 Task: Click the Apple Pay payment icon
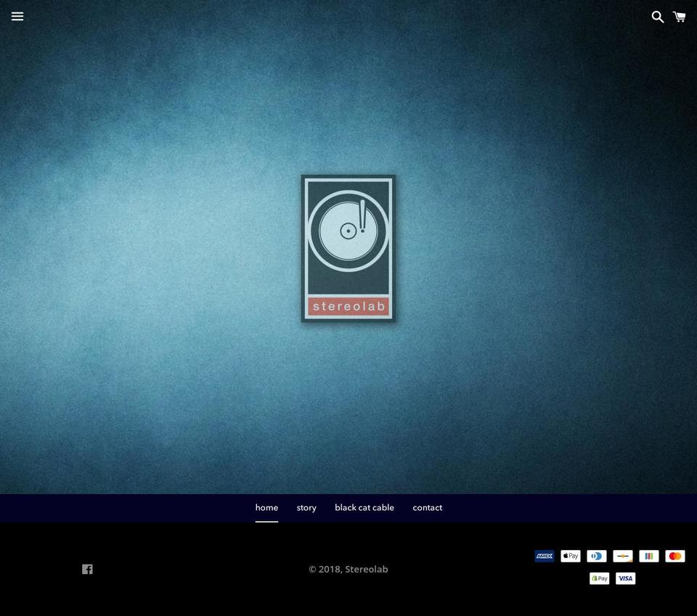click(x=571, y=556)
